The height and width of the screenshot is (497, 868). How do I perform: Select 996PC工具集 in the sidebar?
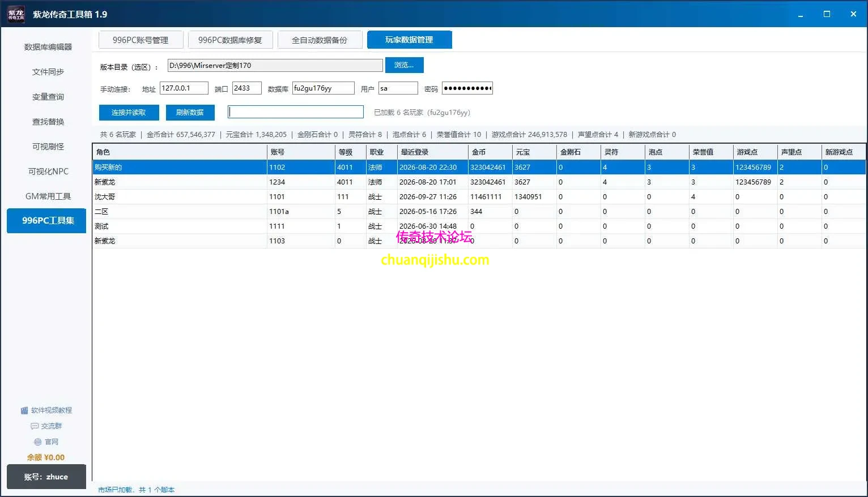pos(46,221)
